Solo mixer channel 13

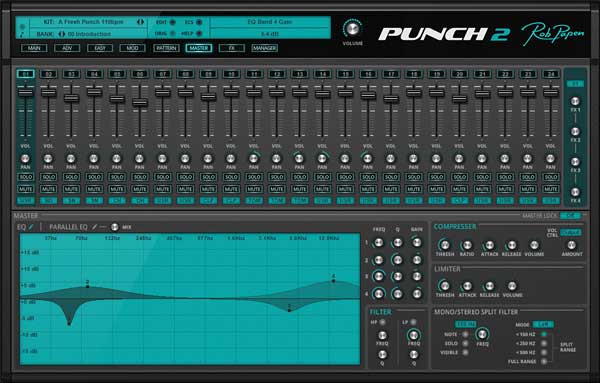click(299, 177)
